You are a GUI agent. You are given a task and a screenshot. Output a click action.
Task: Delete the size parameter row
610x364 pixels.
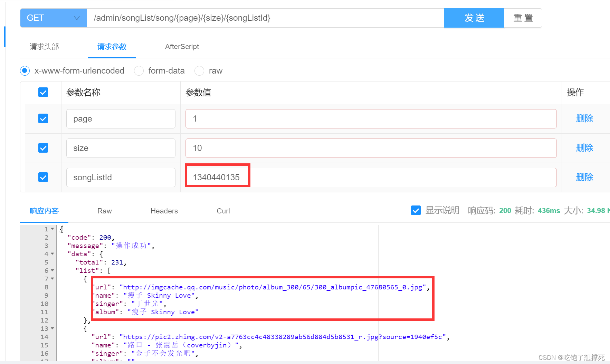click(x=584, y=148)
